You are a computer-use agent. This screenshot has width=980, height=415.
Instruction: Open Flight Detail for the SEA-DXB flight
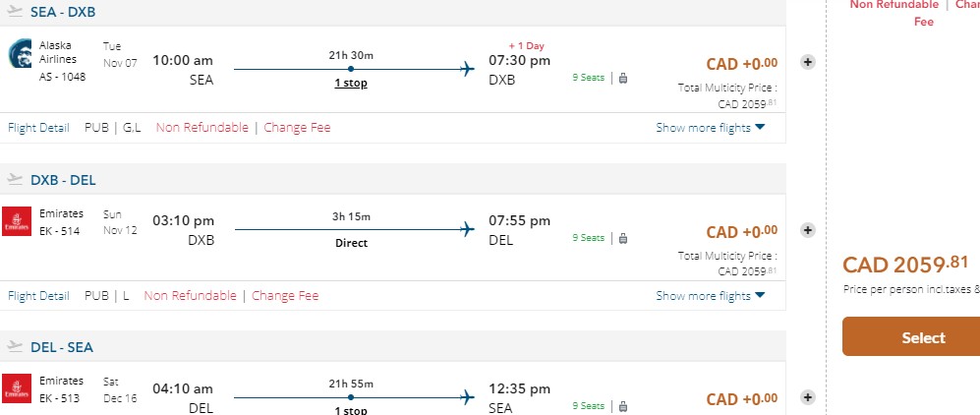[38, 128]
